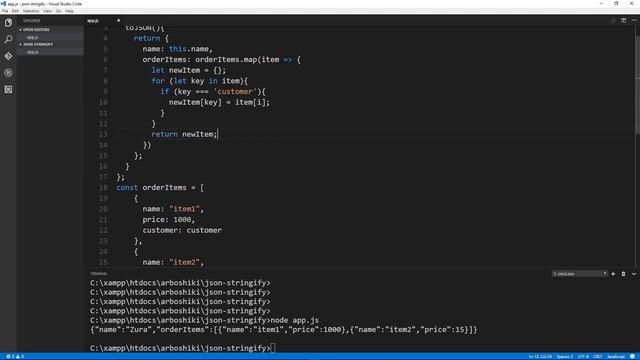
Task: Click the JSON output line in terminal
Action: 283,330
